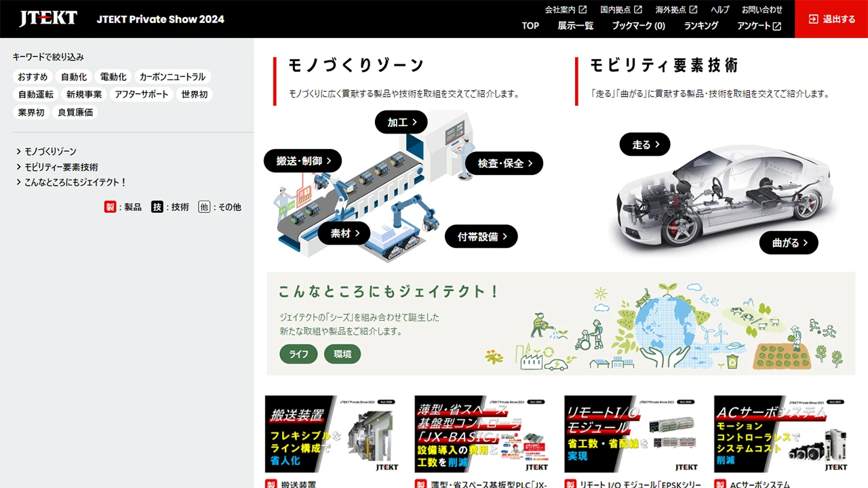
Task: Open ヘルプ link
Action: pos(720,9)
